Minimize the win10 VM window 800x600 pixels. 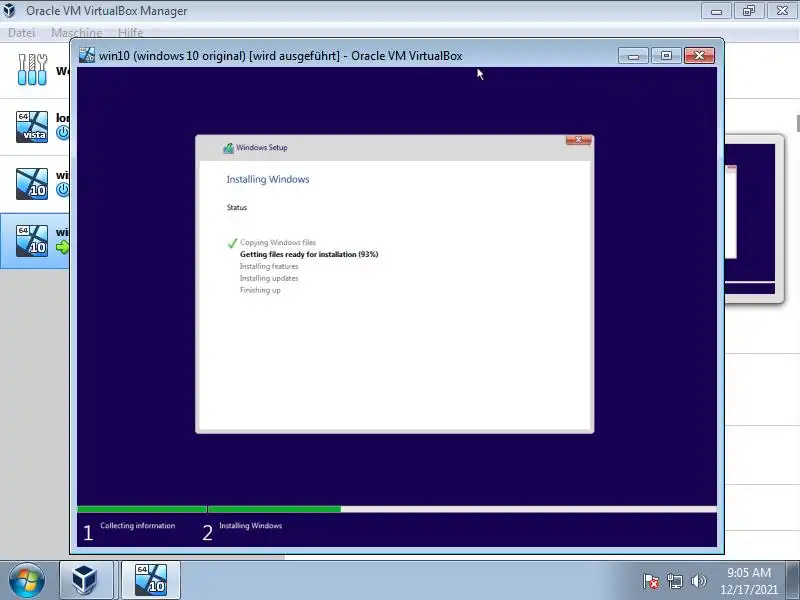tap(633, 56)
